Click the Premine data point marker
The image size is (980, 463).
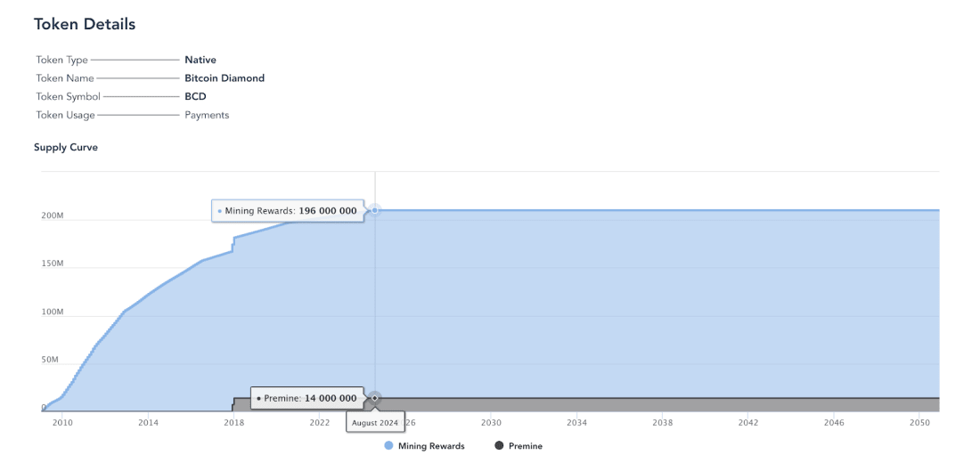tap(375, 398)
